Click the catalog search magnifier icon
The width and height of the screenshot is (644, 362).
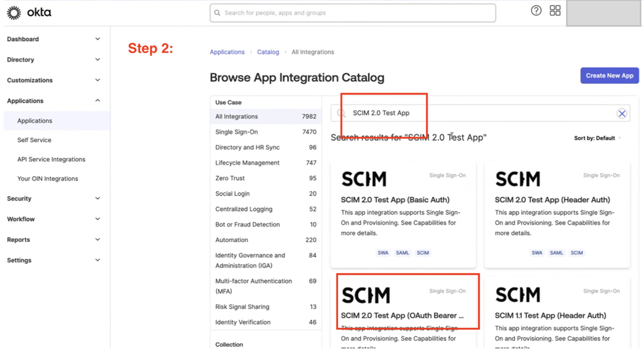341,113
